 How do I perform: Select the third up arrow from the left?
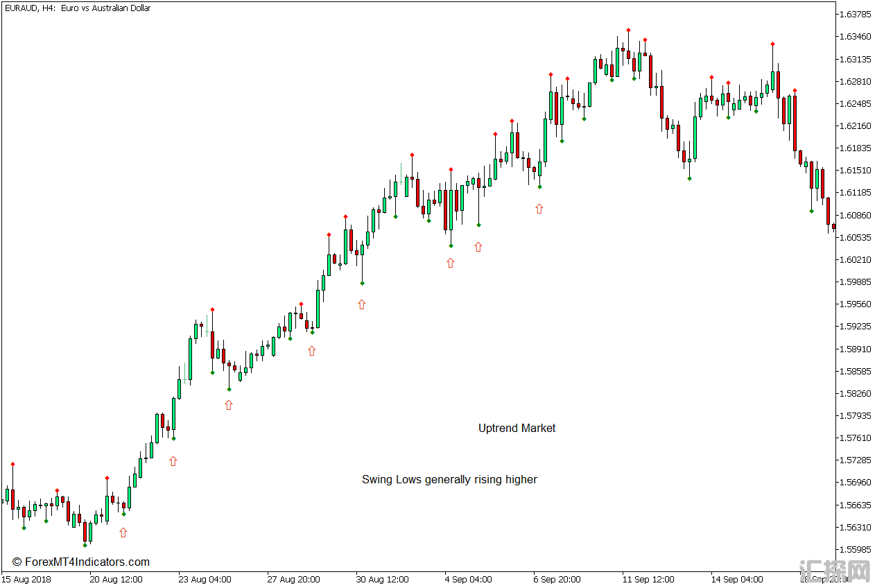coord(229,405)
